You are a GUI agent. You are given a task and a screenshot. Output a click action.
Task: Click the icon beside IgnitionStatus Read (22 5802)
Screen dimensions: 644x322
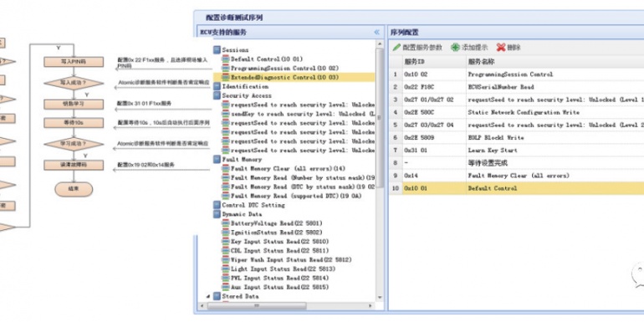[x=226, y=233]
